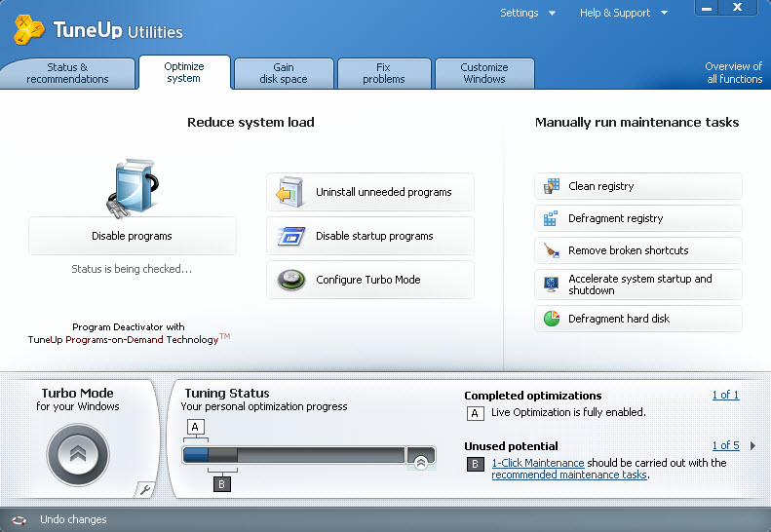Switch to the Fix problems tab
Image resolution: width=771 pixels, height=532 pixels.
pos(383,73)
